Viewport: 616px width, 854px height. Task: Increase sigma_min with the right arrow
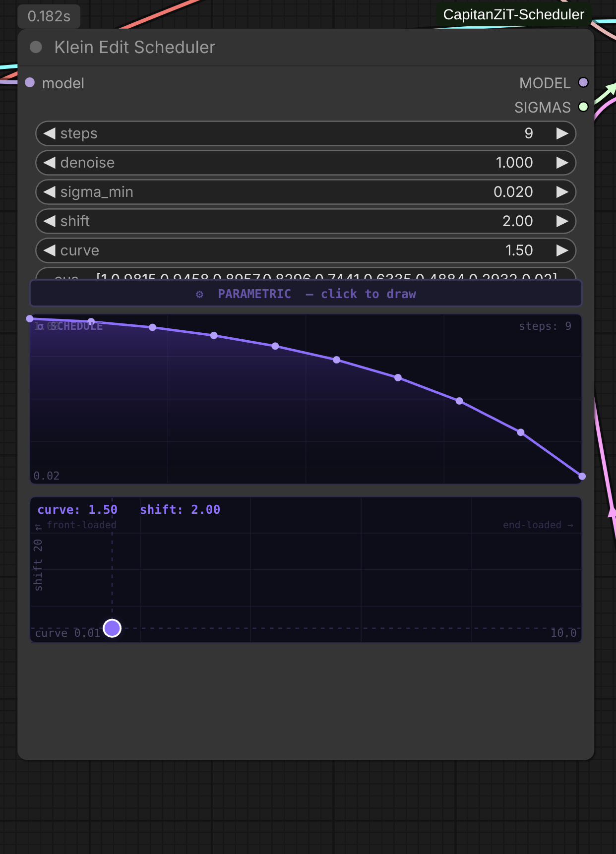pos(562,192)
